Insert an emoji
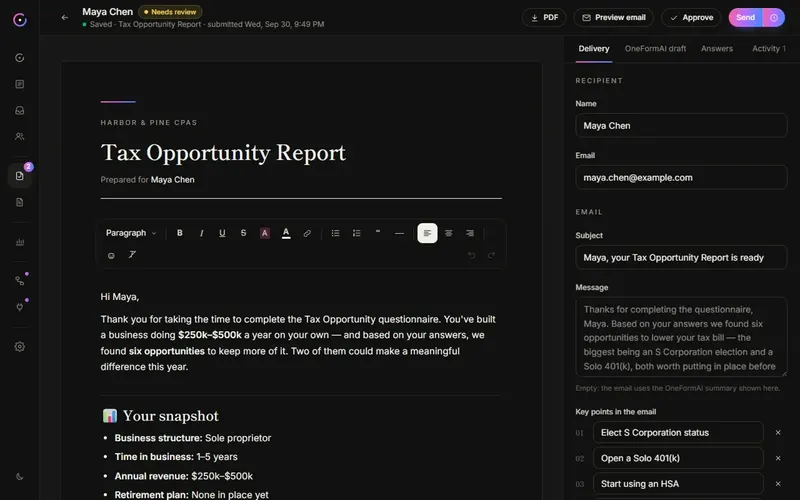The image size is (800, 500). coord(111,255)
